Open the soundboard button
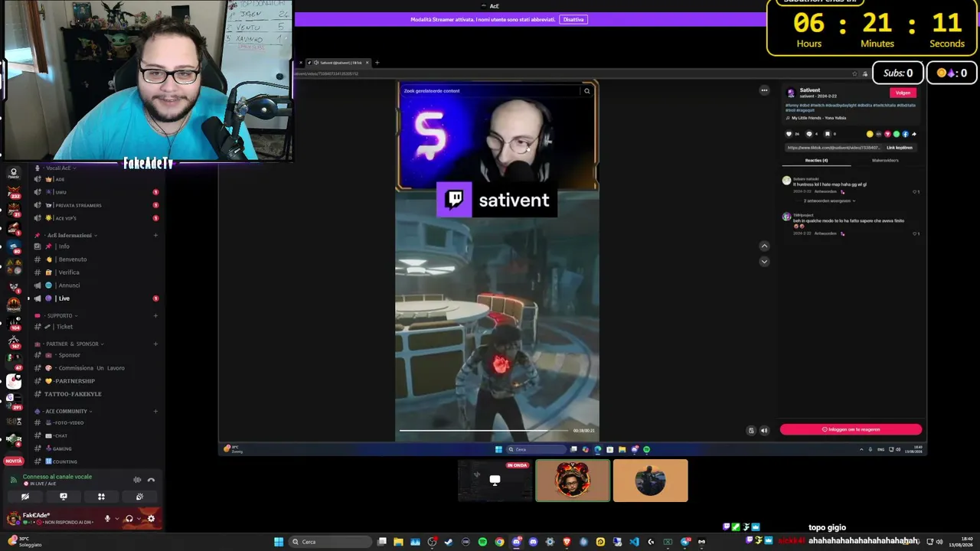Image resolution: width=980 pixels, height=551 pixels. click(x=139, y=497)
